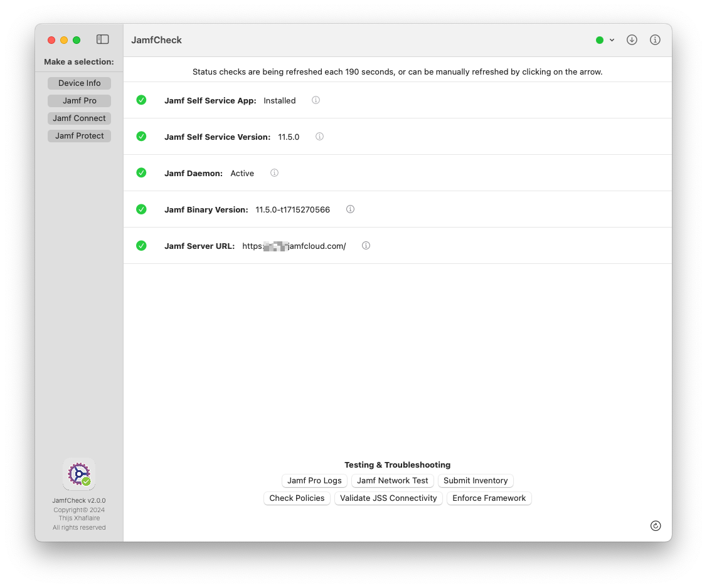The width and height of the screenshot is (707, 588).
Task: Click the JamfCheck v2.0.0 version label
Action: coord(79,500)
